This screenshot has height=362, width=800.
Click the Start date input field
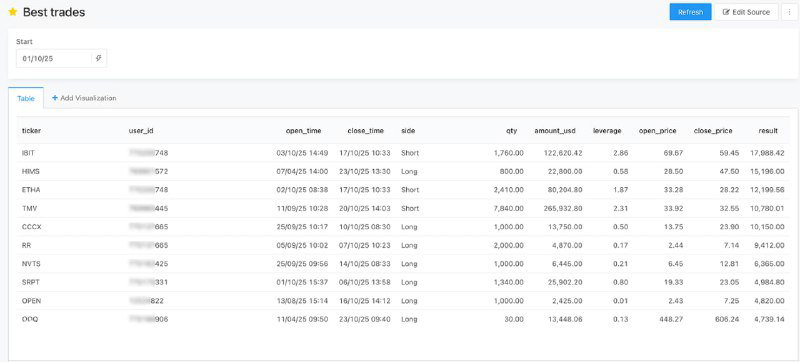(54, 59)
